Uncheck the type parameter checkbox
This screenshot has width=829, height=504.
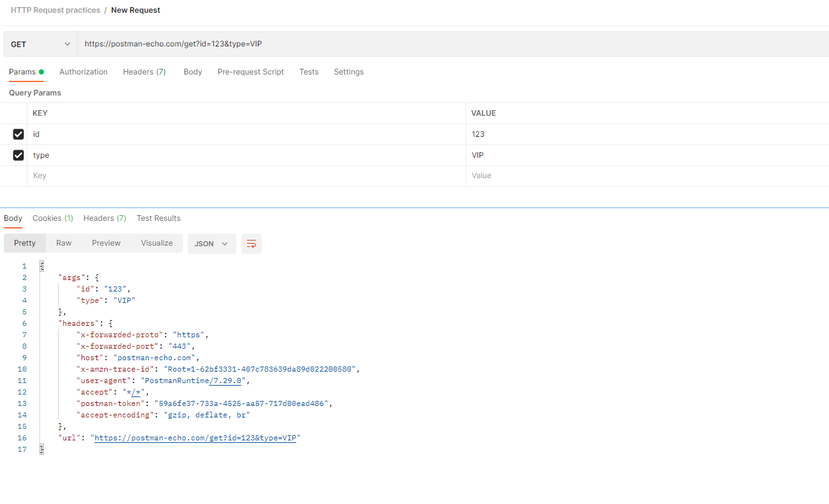click(18, 155)
